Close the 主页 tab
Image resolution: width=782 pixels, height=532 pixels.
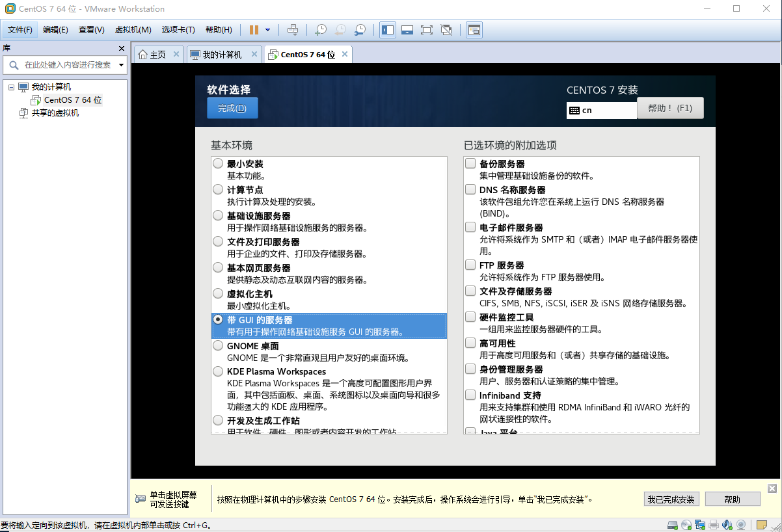(176, 55)
